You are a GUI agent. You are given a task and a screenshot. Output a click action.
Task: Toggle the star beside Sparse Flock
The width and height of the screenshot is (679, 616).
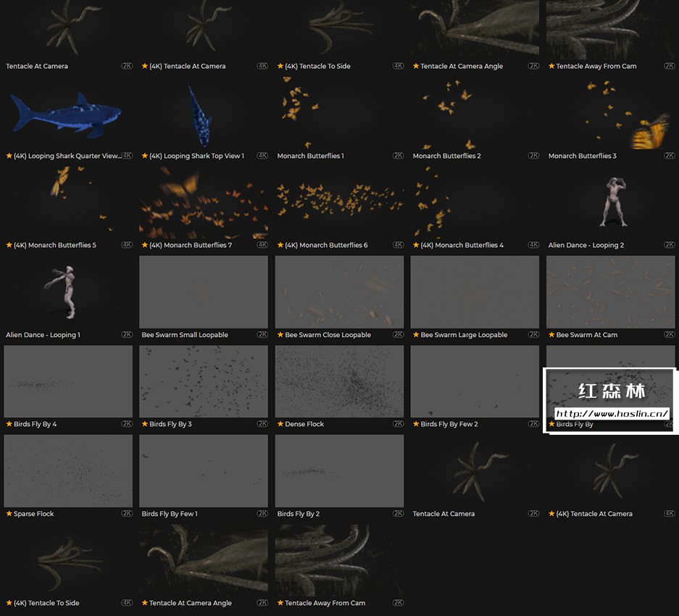point(9,513)
